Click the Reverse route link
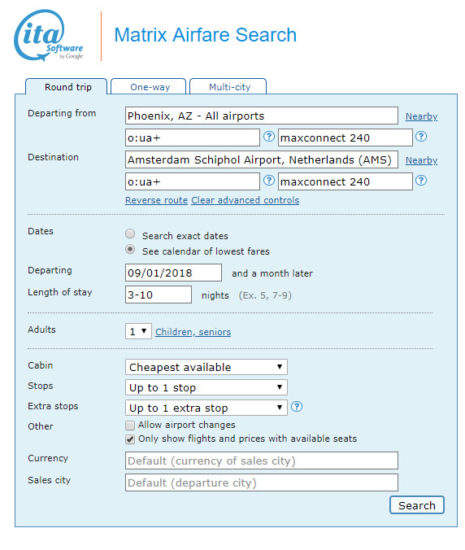Viewport: 465px width, 550px height. coord(156,200)
